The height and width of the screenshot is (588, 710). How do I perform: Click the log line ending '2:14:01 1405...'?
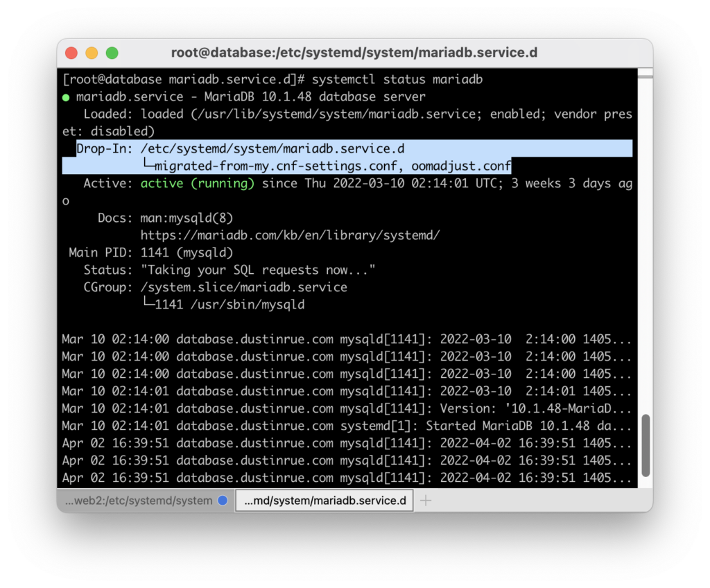click(347, 391)
